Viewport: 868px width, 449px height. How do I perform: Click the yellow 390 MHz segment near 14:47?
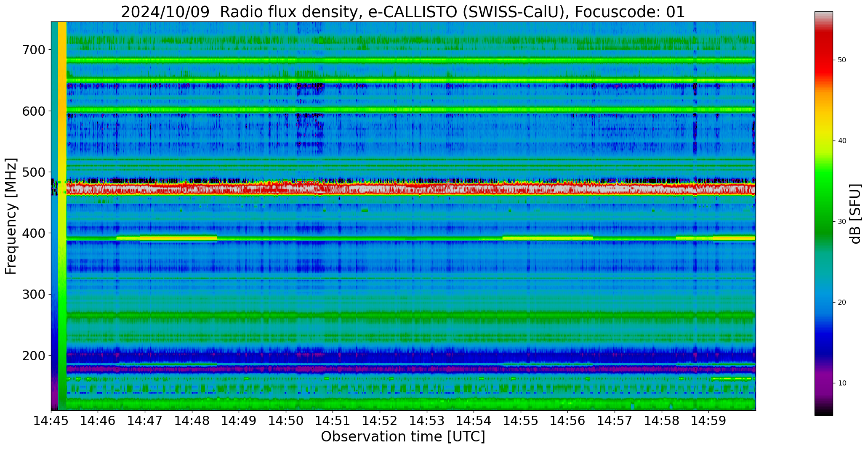[178, 238]
